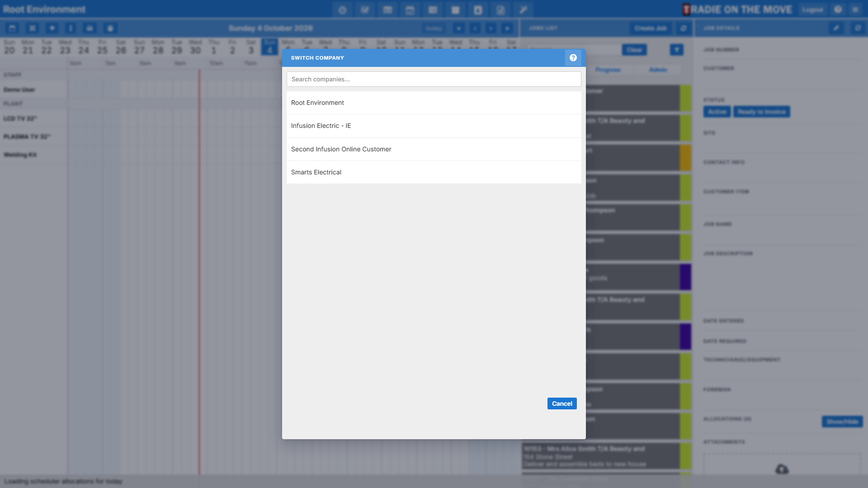Switch to Smarts Electrical company
868x488 pixels.
[x=434, y=172]
